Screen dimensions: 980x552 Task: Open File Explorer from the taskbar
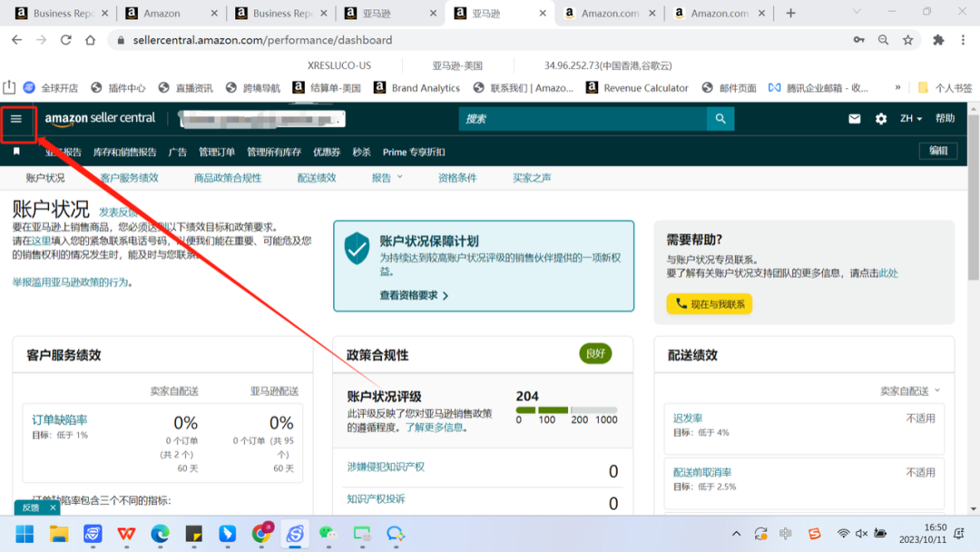(59, 534)
